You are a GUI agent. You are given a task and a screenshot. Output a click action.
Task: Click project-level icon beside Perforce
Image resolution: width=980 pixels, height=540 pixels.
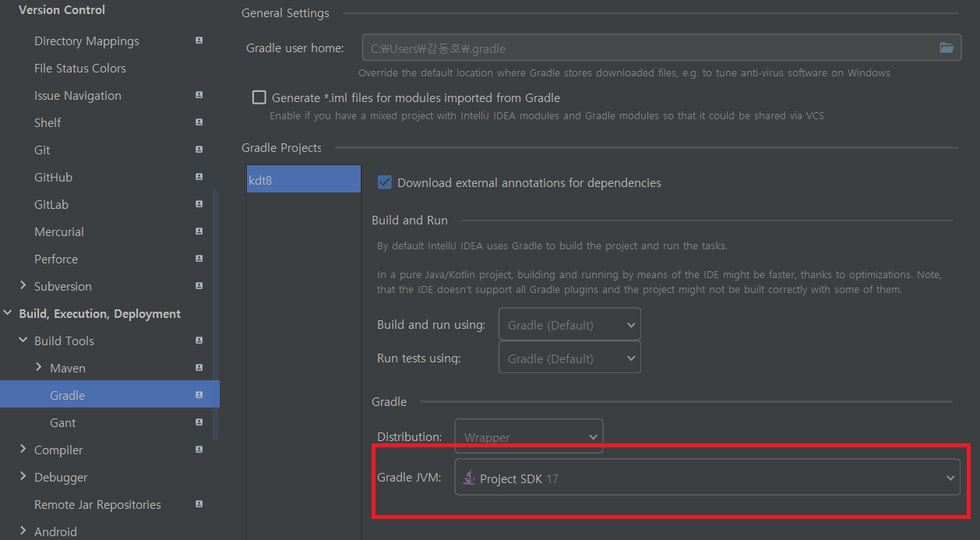tap(199, 259)
